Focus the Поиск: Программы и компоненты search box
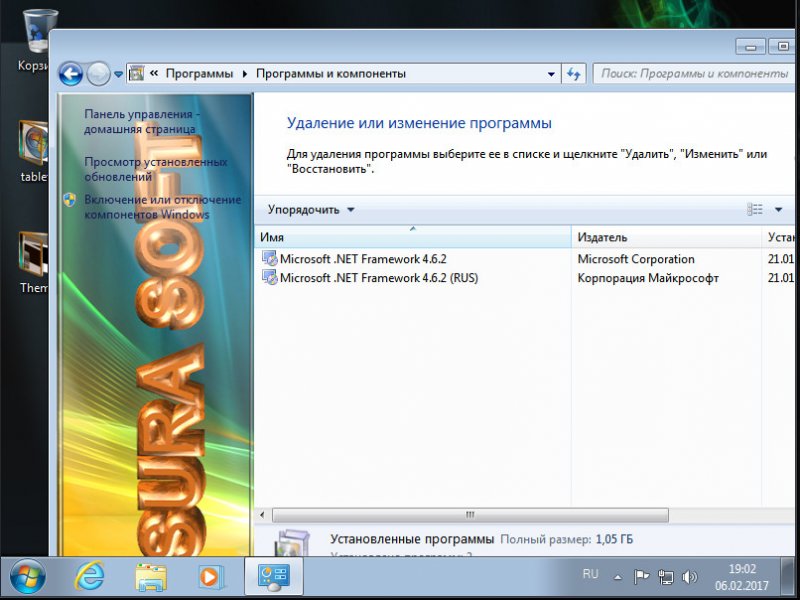Screen dimensions: 800x600 pyautogui.click(x=694, y=74)
